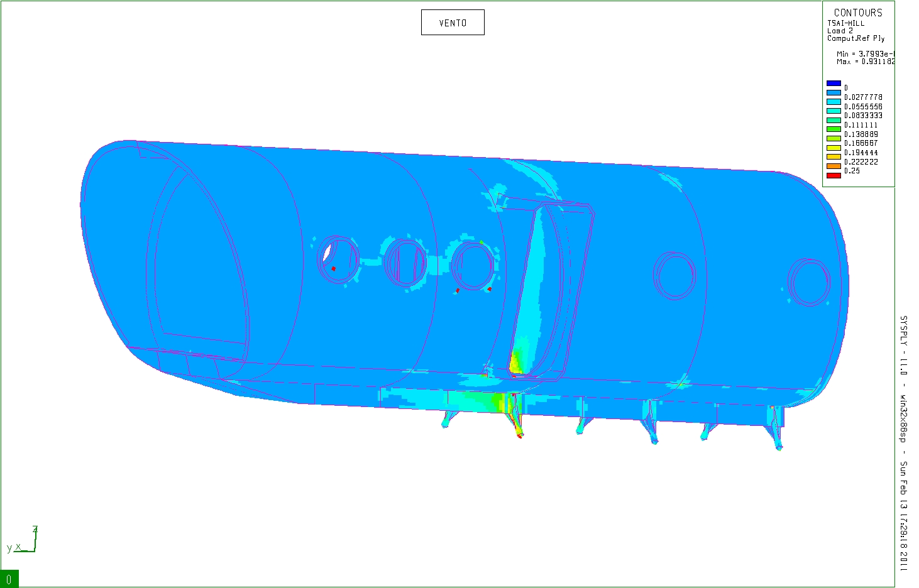Image resolution: width=919 pixels, height=588 pixels.
Task: Select the orange legend color swatch
Action: [x=834, y=166]
